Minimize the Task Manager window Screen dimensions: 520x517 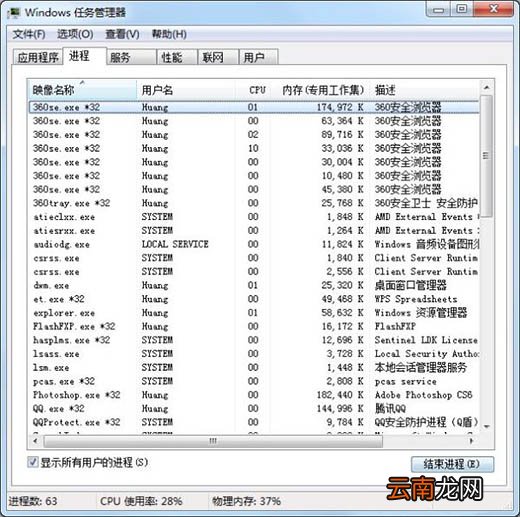[x=439, y=9]
